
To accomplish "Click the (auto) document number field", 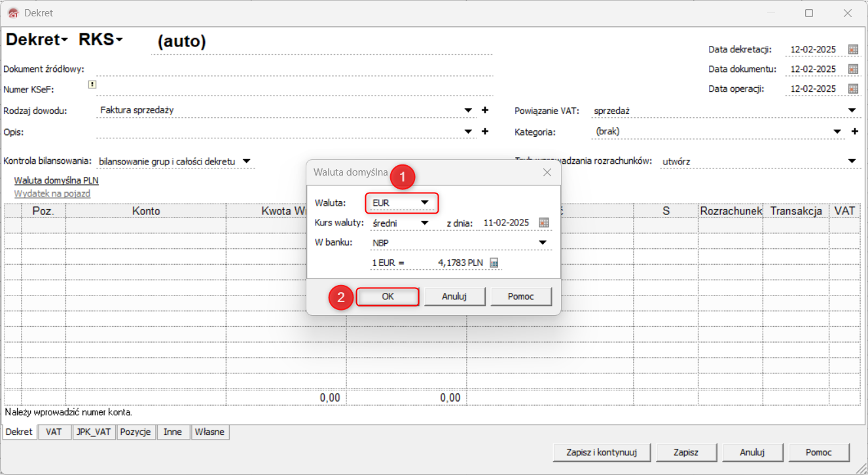I will pos(321,42).
